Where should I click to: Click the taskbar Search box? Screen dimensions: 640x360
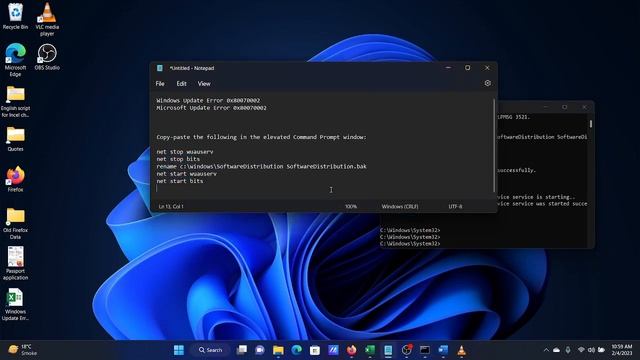click(211, 350)
